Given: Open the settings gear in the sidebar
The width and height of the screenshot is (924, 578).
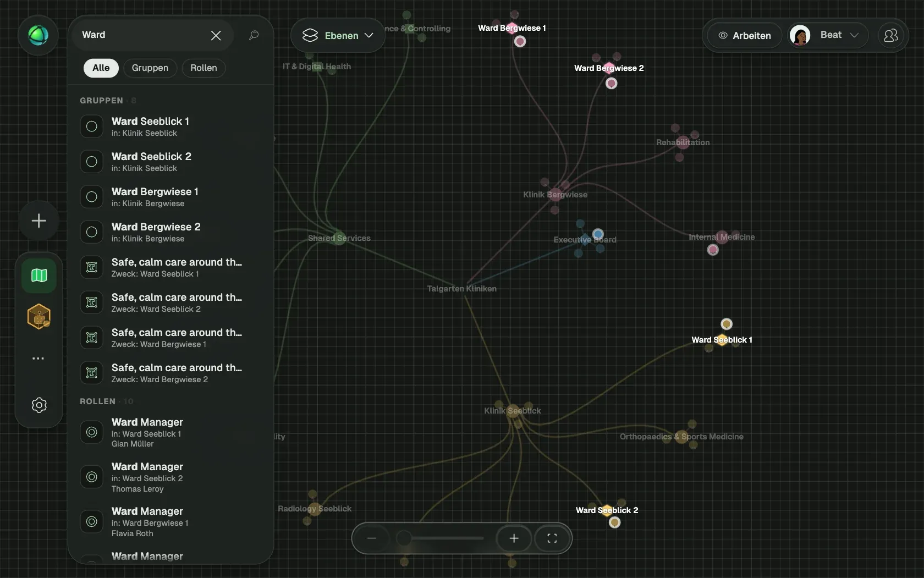Looking at the screenshot, I should point(38,405).
